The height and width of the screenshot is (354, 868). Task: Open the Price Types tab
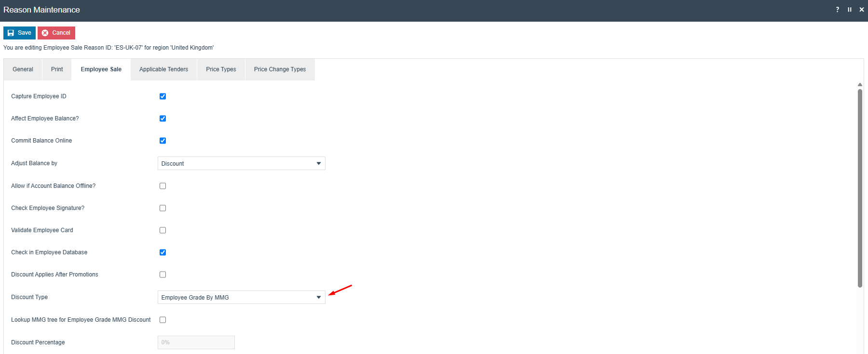click(221, 69)
